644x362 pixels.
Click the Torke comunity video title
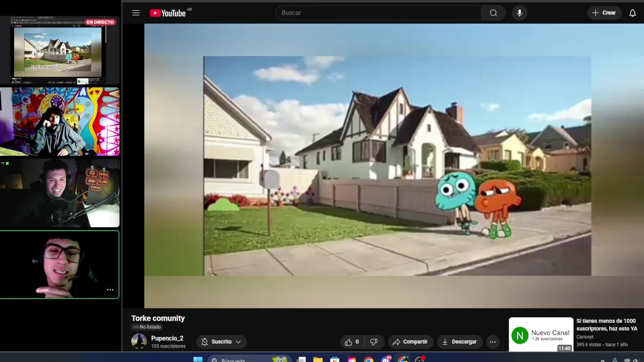coord(158,318)
